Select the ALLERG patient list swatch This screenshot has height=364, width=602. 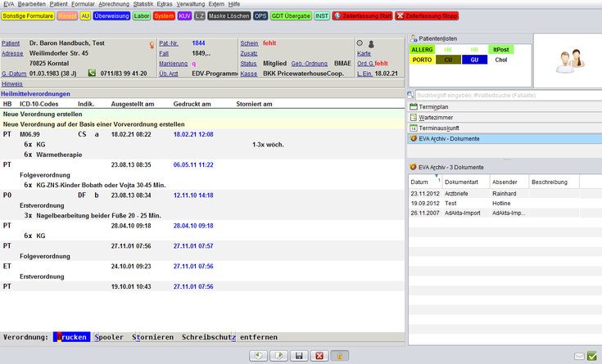pos(422,49)
